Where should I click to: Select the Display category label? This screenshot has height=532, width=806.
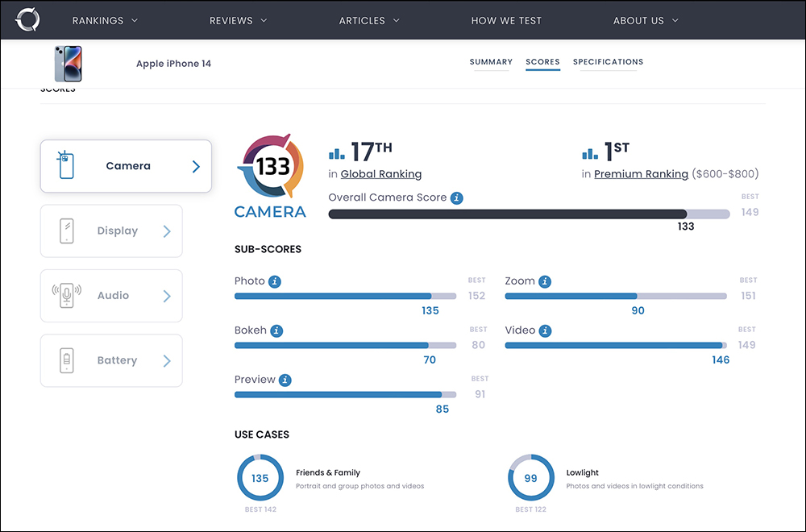coord(117,231)
